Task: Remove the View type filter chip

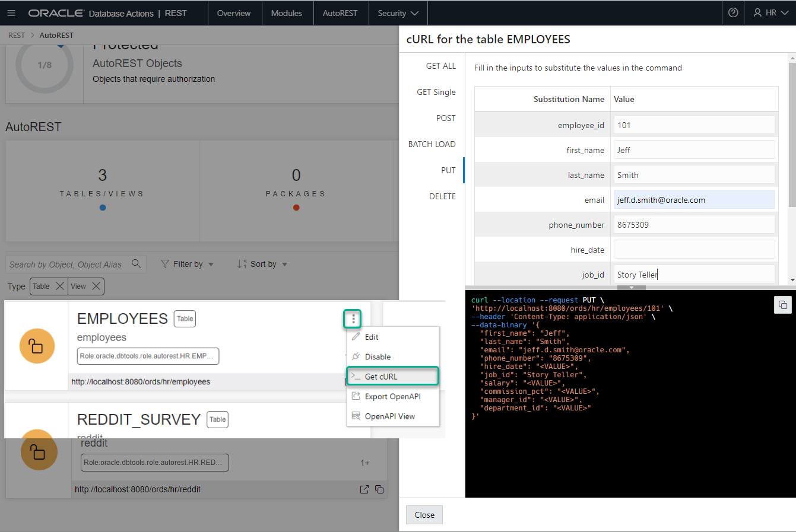Action: click(x=96, y=286)
